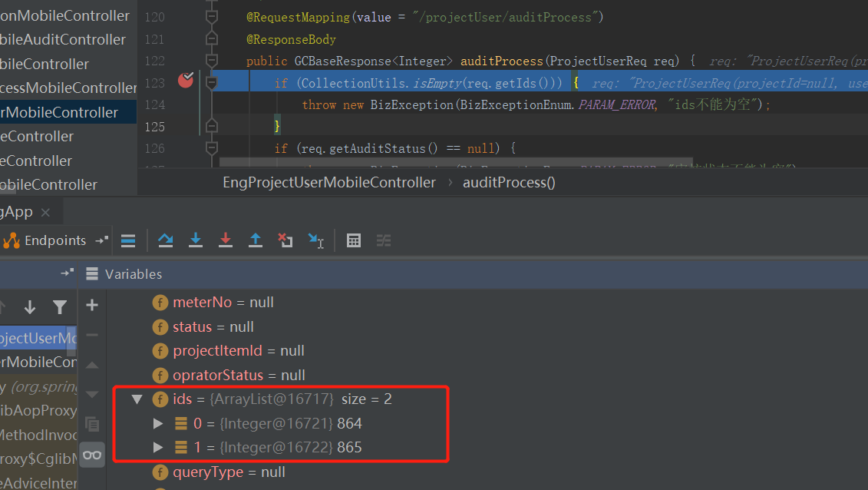Click auditProcess() breadcrumb
This screenshot has width=868, height=490.
(509, 182)
